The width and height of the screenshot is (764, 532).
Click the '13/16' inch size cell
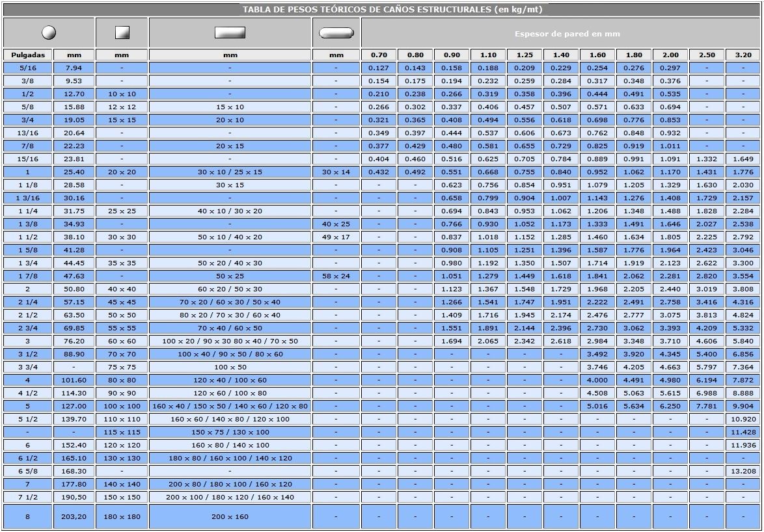(28, 133)
